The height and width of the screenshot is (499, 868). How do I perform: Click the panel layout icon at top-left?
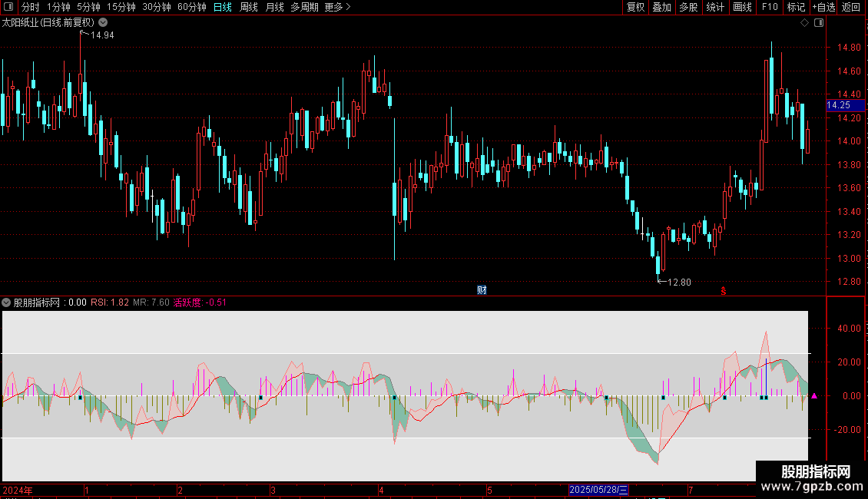coord(8,7)
